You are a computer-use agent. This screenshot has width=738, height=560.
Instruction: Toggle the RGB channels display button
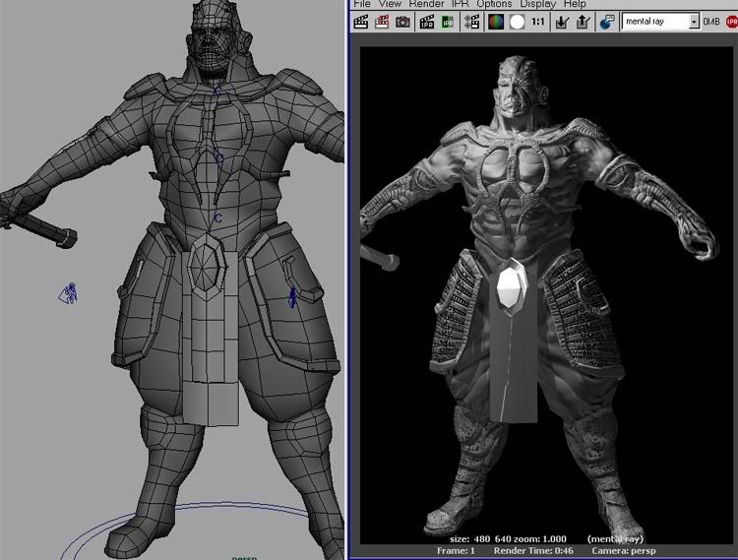[497, 22]
